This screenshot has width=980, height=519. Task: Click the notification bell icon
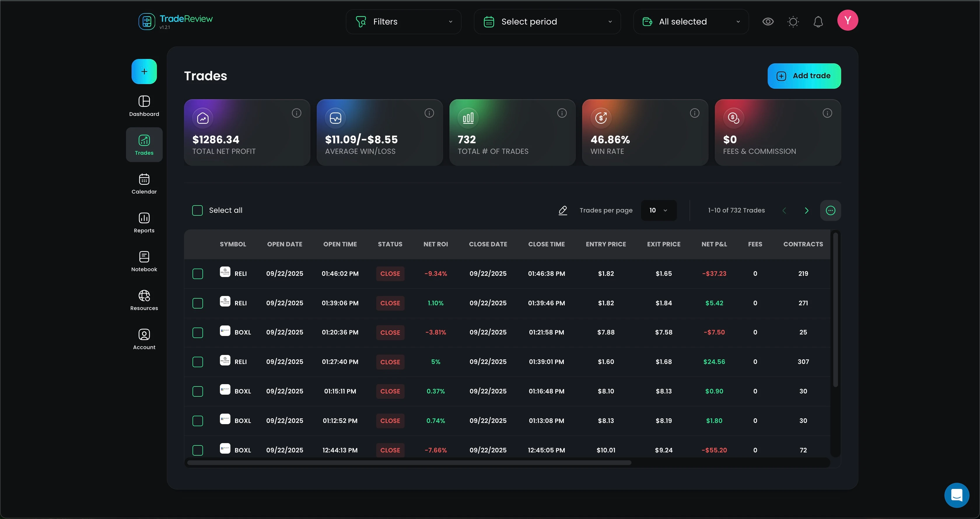pyautogui.click(x=818, y=22)
